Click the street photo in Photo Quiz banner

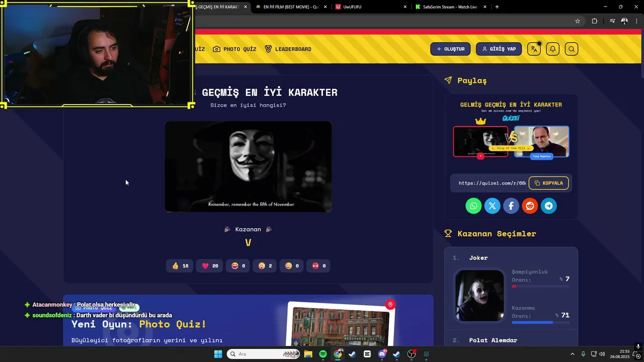click(341, 326)
